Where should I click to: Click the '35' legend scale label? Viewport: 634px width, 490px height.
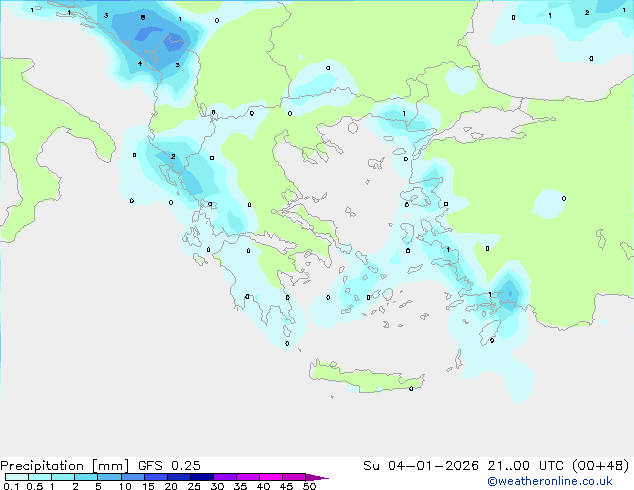(x=240, y=486)
